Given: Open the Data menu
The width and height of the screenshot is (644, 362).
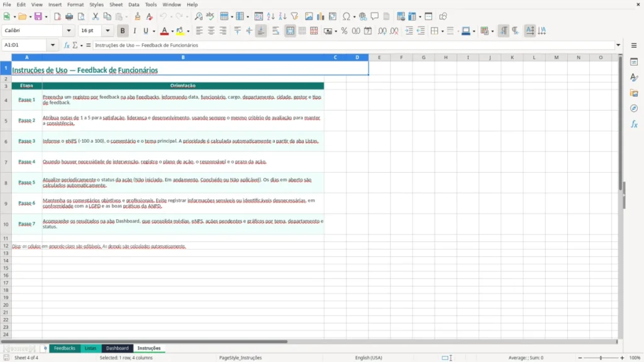Looking at the screenshot, I should click(x=133, y=4).
